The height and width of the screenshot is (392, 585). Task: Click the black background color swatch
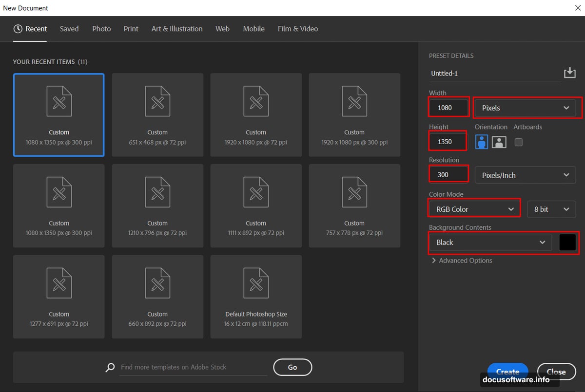point(567,243)
